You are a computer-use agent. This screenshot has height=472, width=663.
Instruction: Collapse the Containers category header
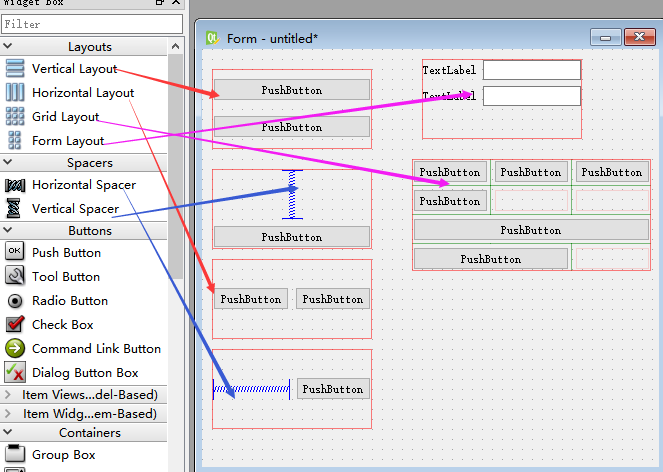[90, 433]
